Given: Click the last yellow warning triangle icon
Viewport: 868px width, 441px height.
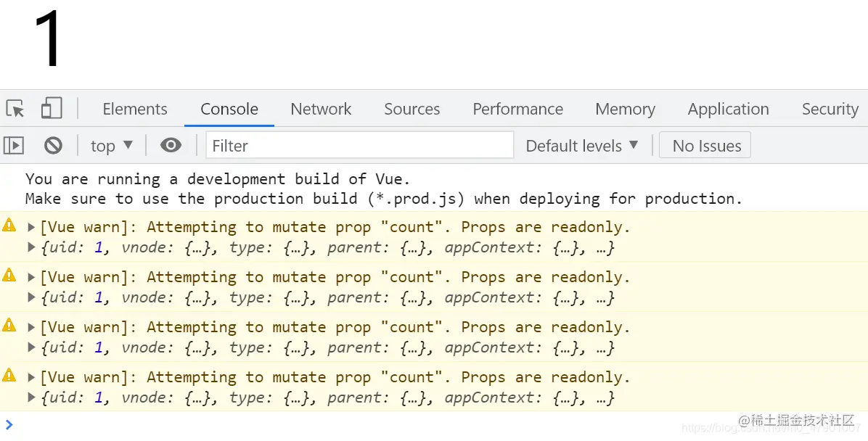Looking at the screenshot, I should pos(9,376).
